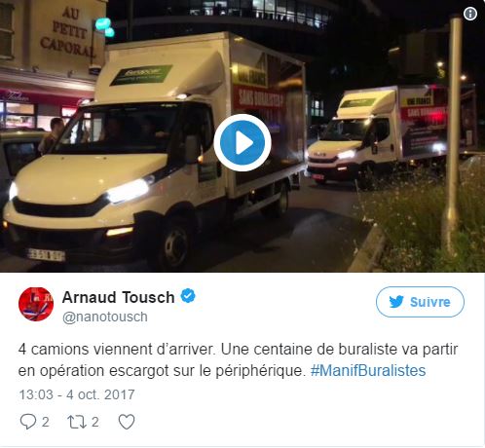Click the Au Petit Caporal sign in video
Screen dimensions: 485x448
click(68, 32)
